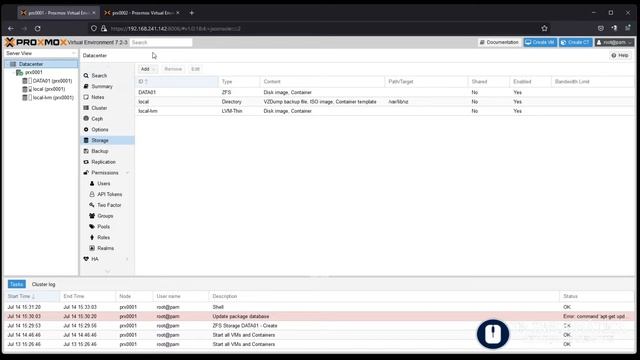Bookmark this page with star icon
Image resolution: width=640 pixels, height=360 pixels.
pos(544,29)
